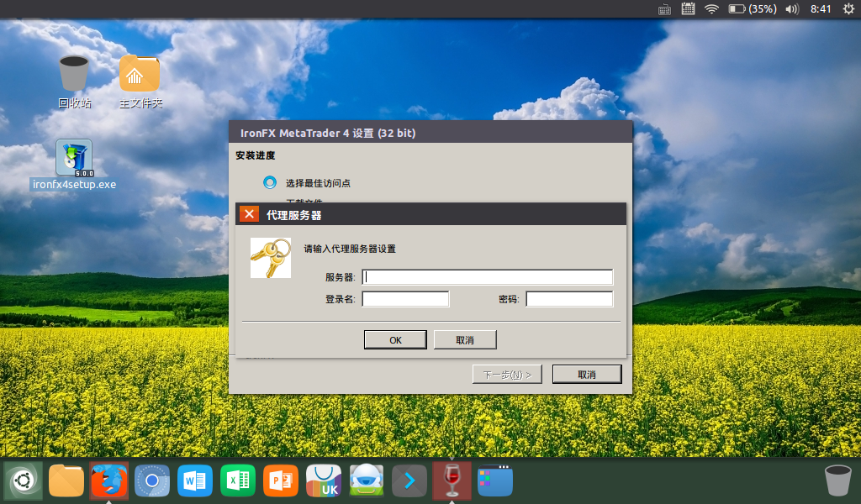
Task: Open the Word app in the dock
Action: 195,481
